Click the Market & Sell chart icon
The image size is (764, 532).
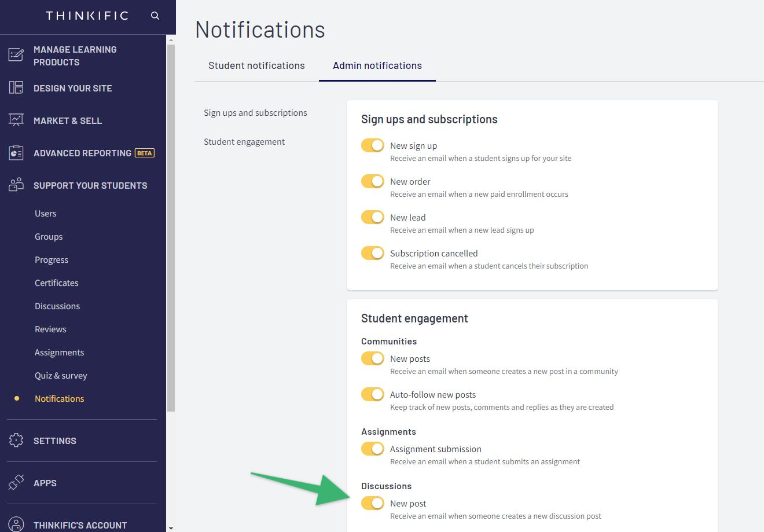click(16, 120)
